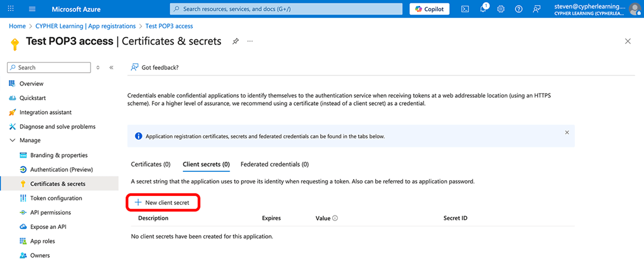
Task: Click the Overview grid icon
Action: (x=12, y=83)
